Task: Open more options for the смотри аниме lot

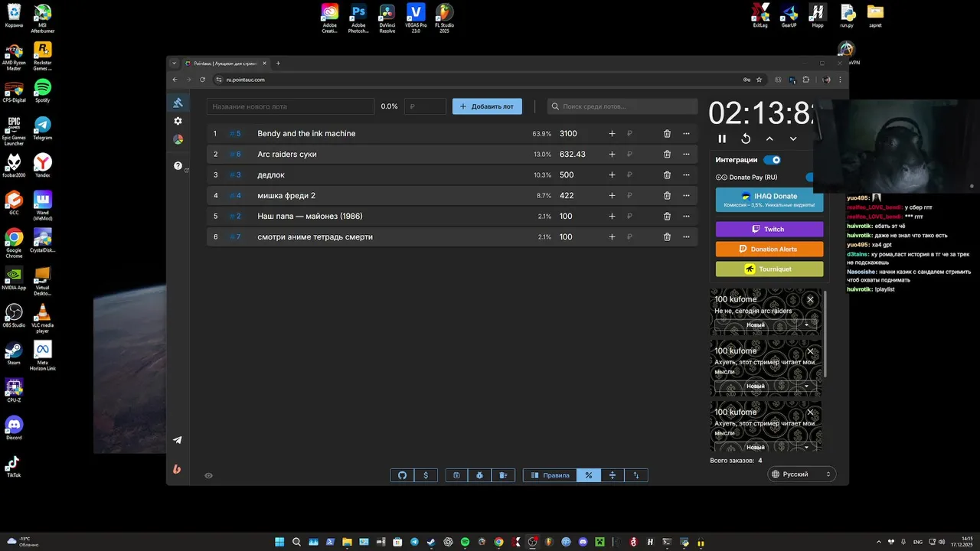Action: pyautogui.click(x=686, y=237)
